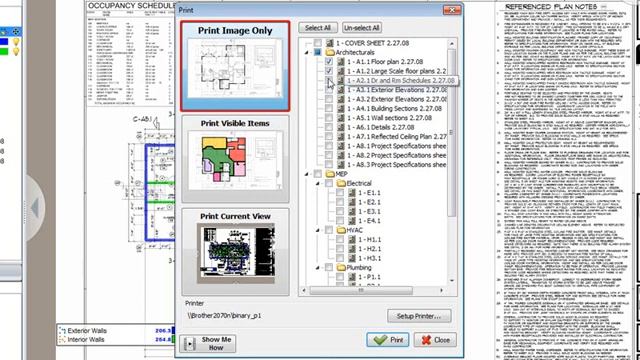640x360 pixels.
Task: Click the horizontal scroll left arrow
Action: (304, 290)
